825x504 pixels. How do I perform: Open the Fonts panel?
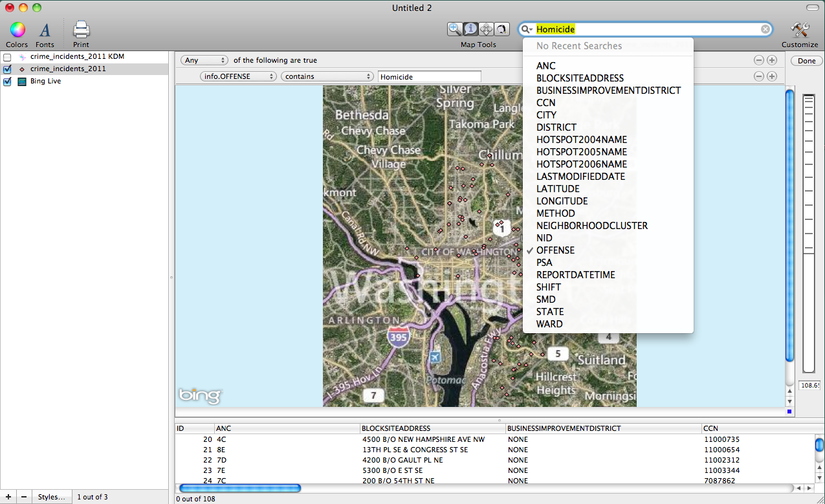tap(45, 30)
